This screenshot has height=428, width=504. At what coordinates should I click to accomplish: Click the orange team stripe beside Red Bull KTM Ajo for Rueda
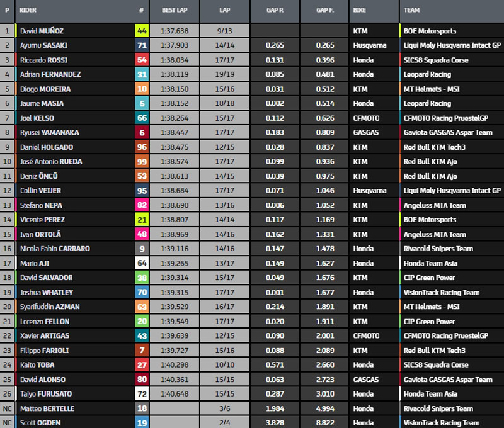(x=401, y=161)
